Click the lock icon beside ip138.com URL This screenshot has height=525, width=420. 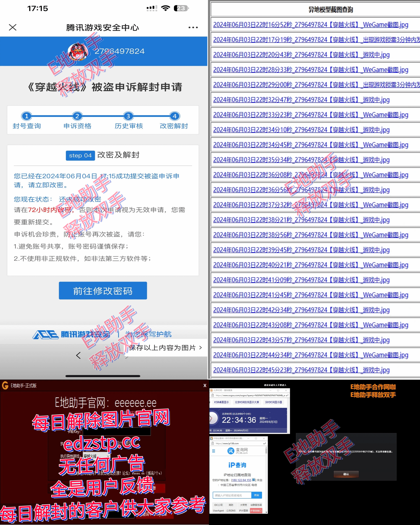pos(213,443)
